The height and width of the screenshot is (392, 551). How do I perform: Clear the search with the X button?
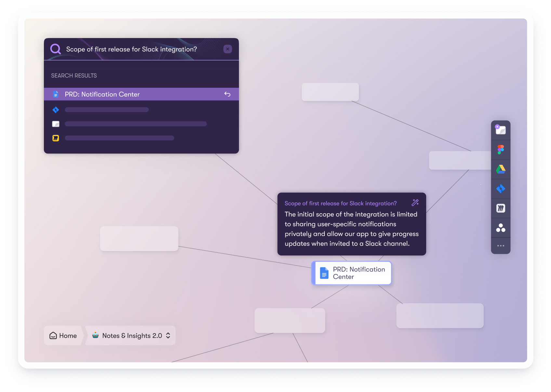tap(228, 49)
